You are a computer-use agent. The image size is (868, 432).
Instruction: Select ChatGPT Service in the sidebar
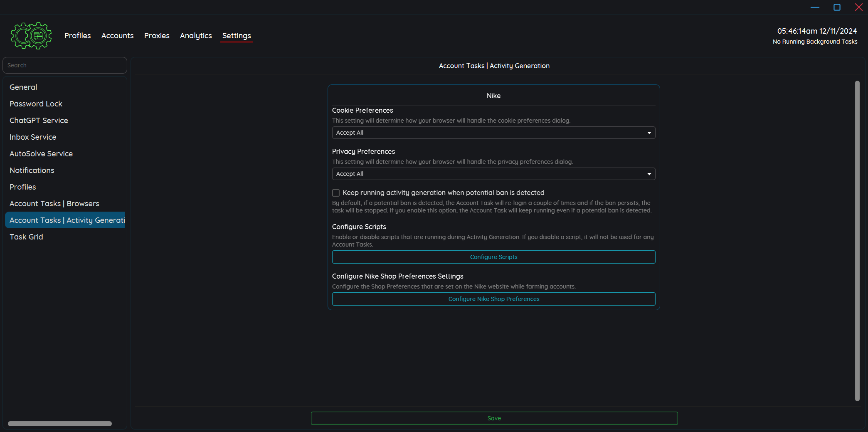39,121
